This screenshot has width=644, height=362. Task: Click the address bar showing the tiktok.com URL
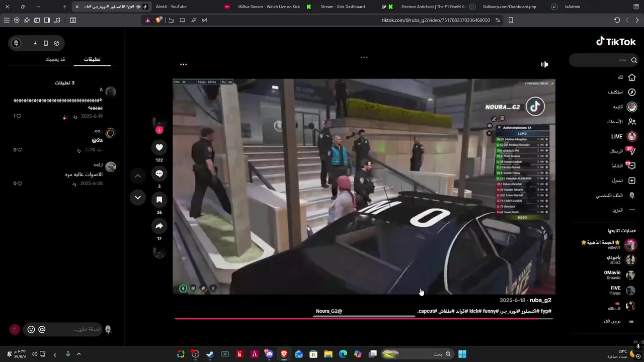[436, 20]
